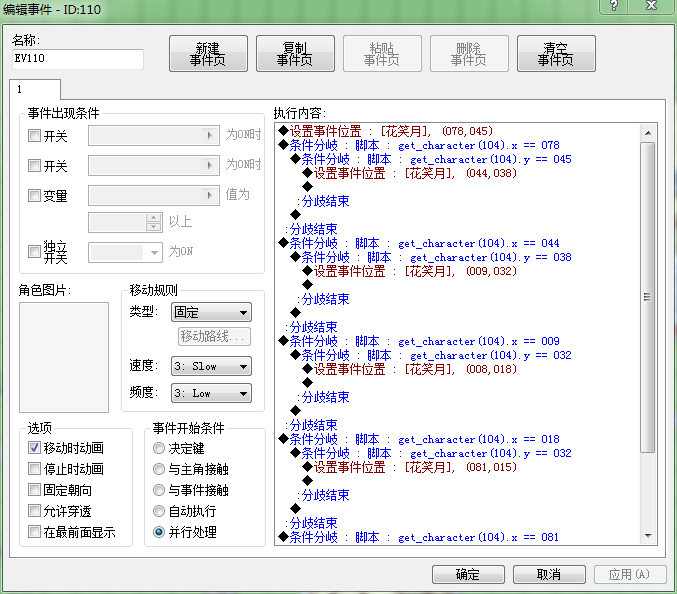
Task: Select condition line get_character(104).x == 018
Action: pos(419,439)
